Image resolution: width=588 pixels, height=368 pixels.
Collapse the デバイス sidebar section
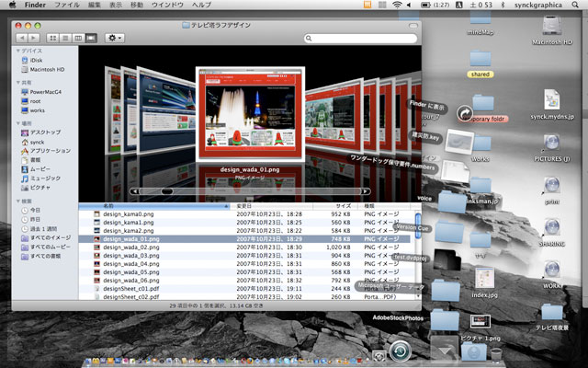[18, 51]
